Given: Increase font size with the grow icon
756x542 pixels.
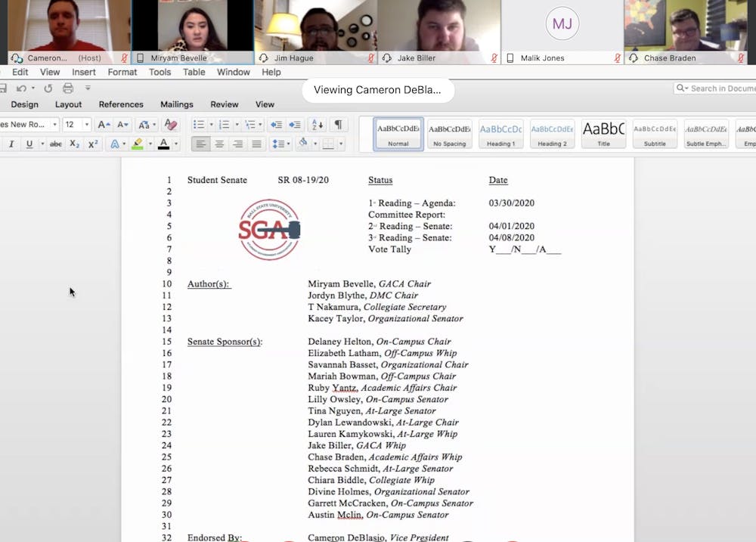Looking at the screenshot, I should click(x=104, y=125).
